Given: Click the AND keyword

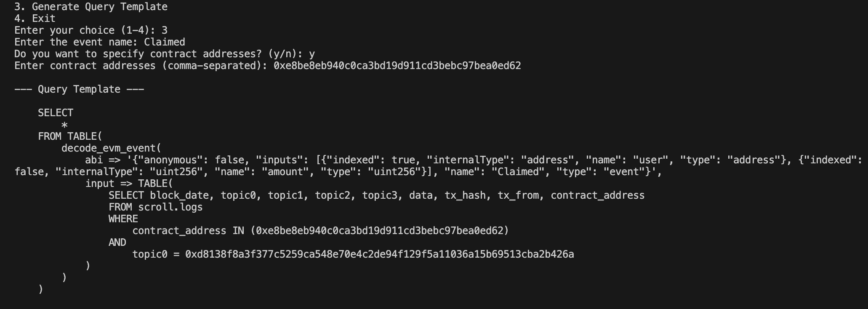Looking at the screenshot, I should click(x=117, y=242).
